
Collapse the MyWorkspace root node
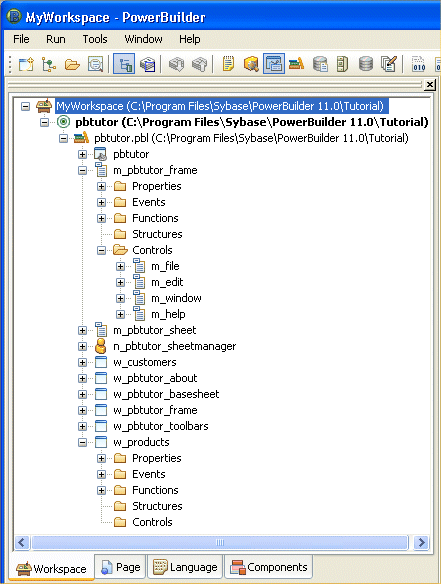[x=25, y=107]
